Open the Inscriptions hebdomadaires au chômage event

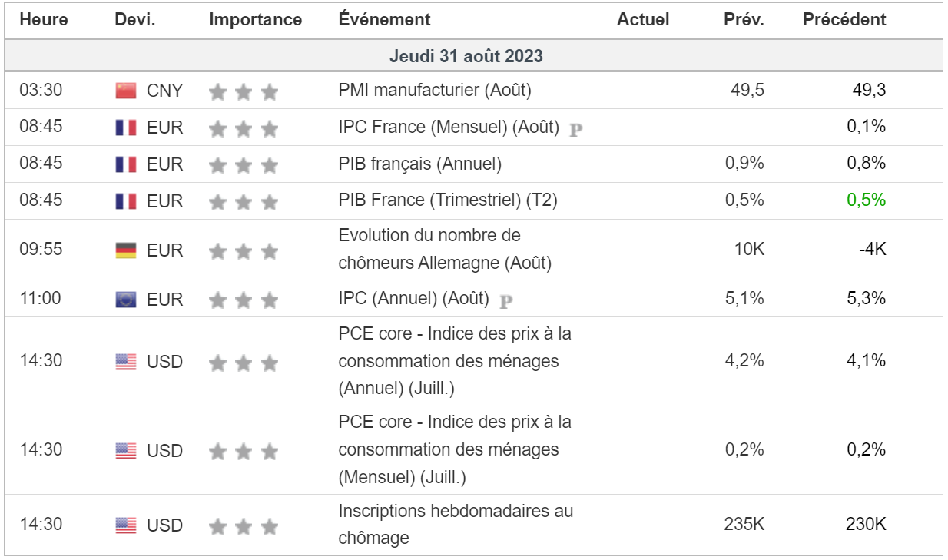tap(456, 524)
